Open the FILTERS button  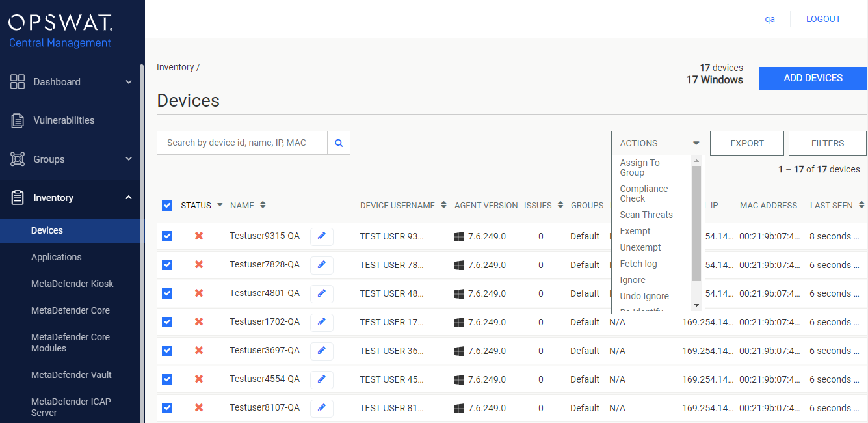coord(828,143)
